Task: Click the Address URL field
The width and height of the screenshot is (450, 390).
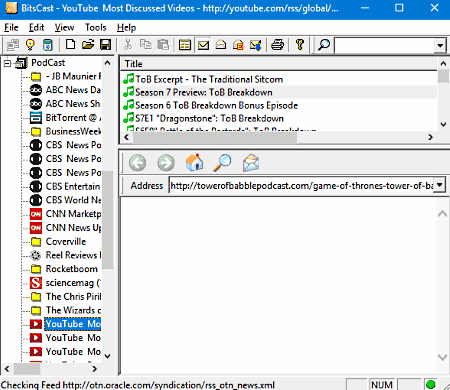Action: click(302, 185)
